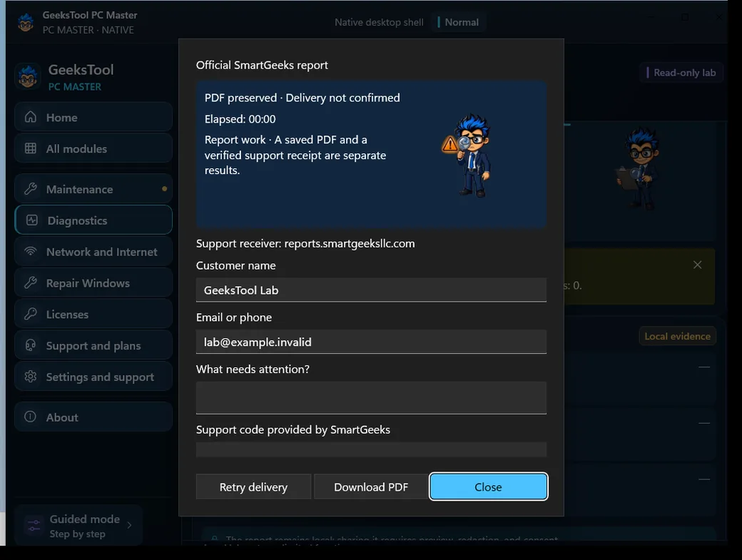This screenshot has height=560, width=742.
Task: Click Download PDF button
Action: pyautogui.click(x=371, y=487)
